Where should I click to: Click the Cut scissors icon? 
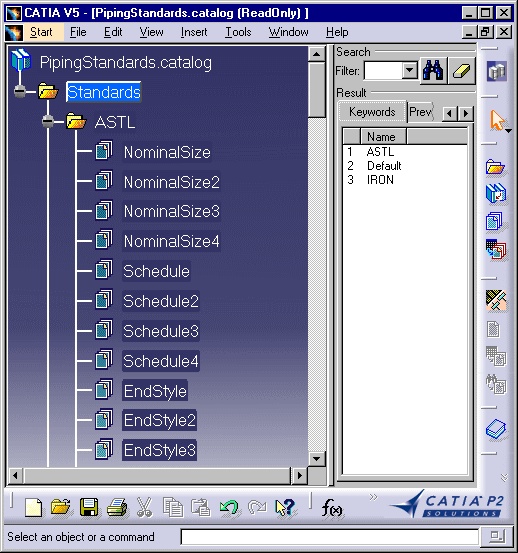pos(144,507)
